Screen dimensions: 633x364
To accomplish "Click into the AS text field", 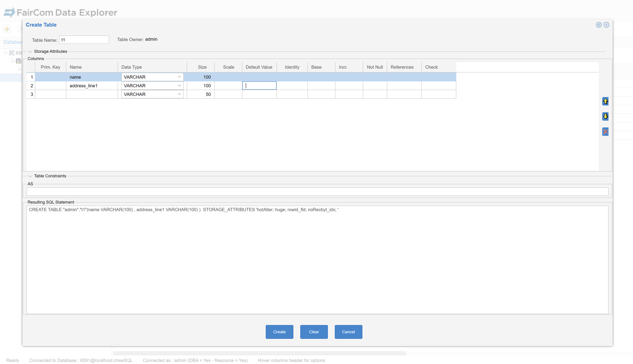I will click(317, 191).
